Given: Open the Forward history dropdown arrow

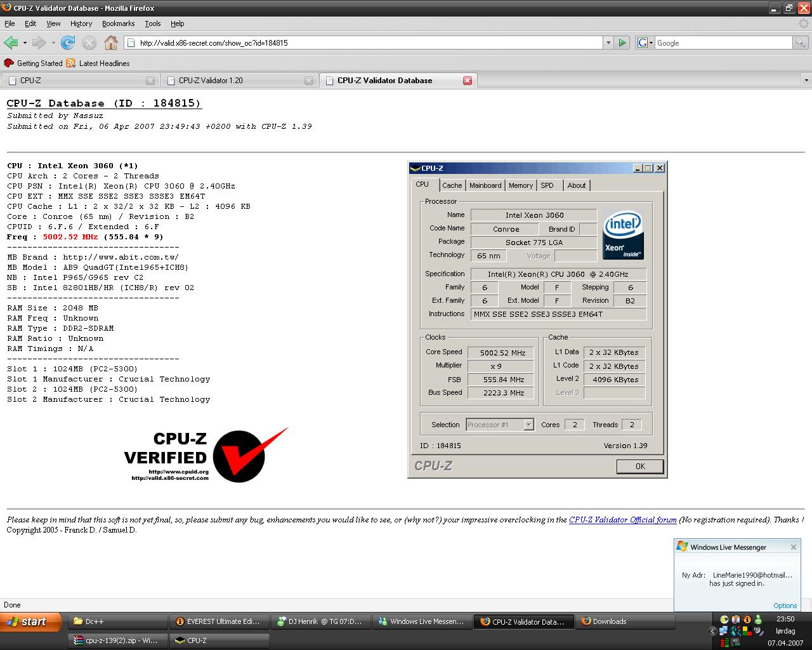Looking at the screenshot, I should (x=53, y=43).
